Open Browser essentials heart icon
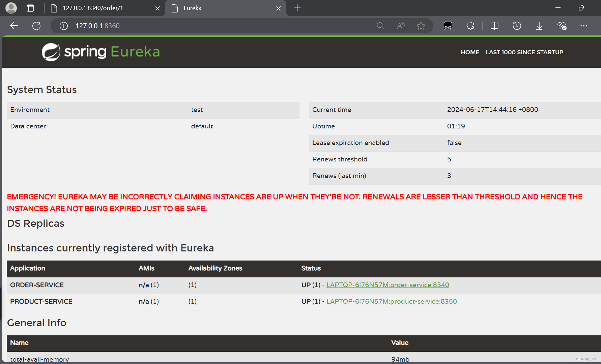Image resolution: width=601 pixels, height=364 pixels. (562, 26)
